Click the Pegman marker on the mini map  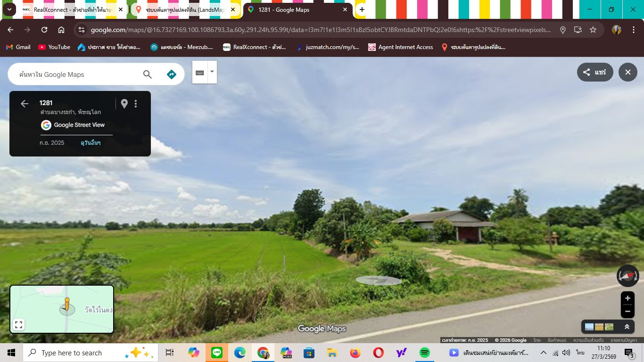tap(67, 304)
